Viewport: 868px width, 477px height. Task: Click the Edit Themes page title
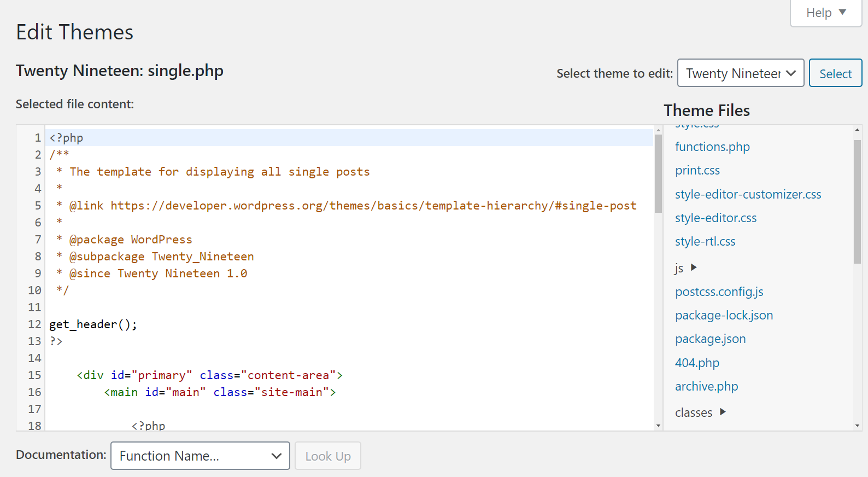pyautogui.click(x=74, y=32)
